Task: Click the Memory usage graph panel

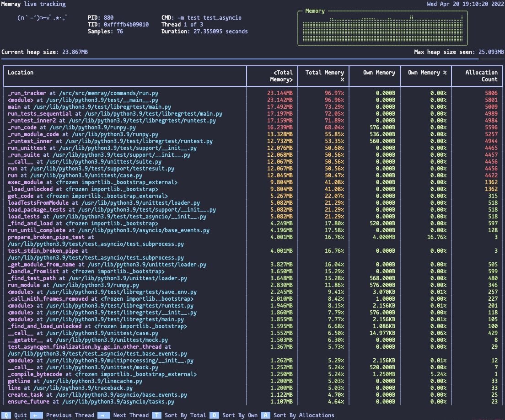Action: click(382, 28)
